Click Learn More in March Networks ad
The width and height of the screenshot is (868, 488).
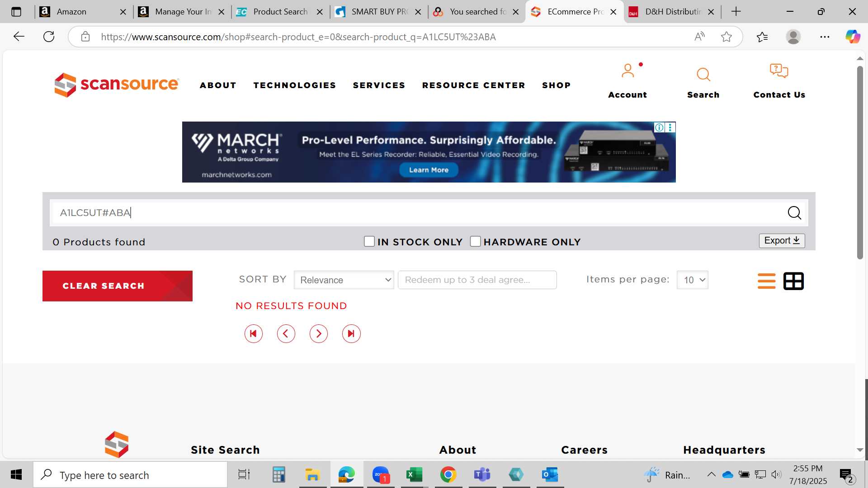pyautogui.click(x=429, y=170)
